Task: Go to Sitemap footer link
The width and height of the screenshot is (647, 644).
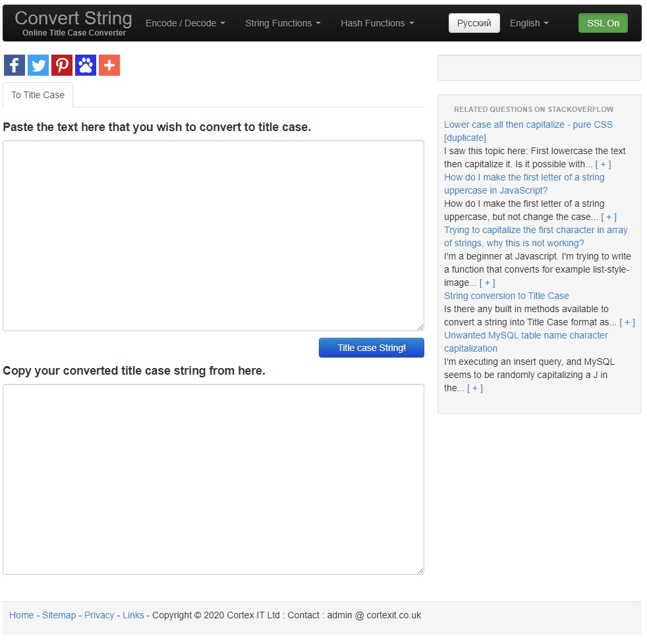Action: (59, 615)
